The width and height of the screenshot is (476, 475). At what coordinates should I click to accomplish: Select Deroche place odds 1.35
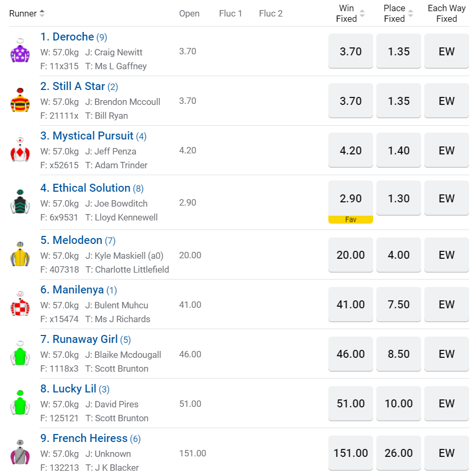[398, 52]
